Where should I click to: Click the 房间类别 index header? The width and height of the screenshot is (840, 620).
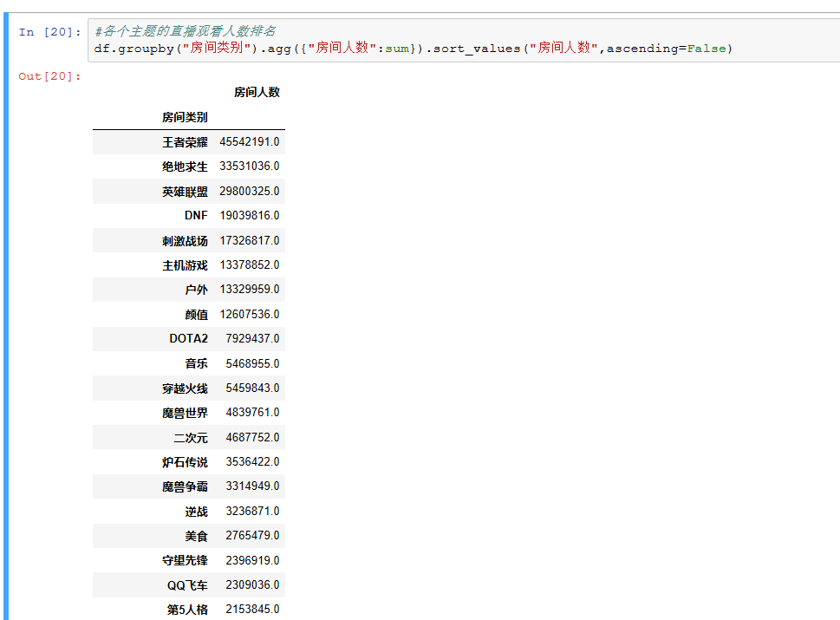click(185, 117)
